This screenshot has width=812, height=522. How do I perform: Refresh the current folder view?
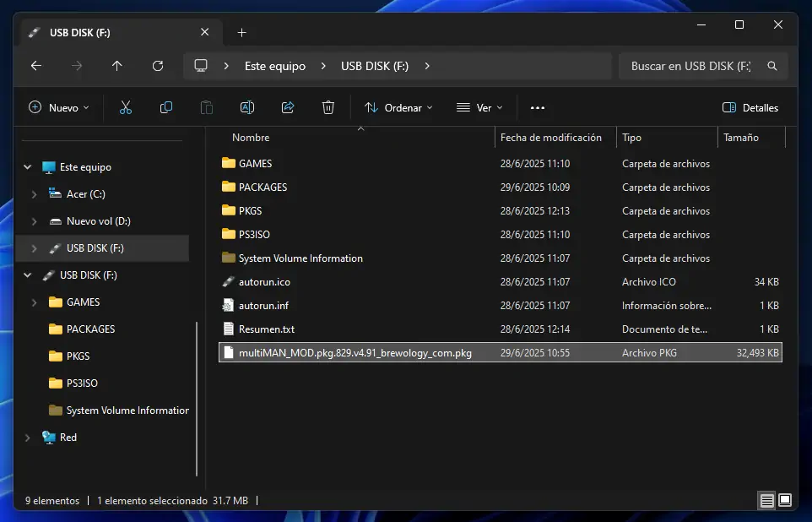coord(158,66)
